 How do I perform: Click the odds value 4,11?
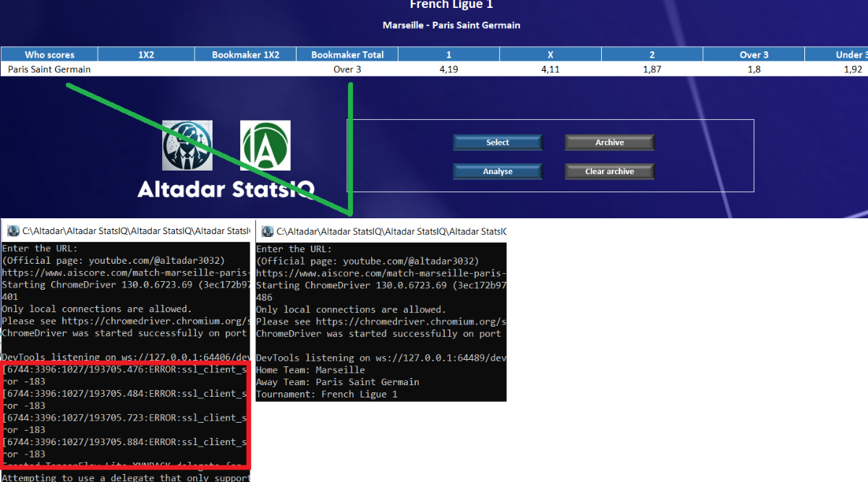(x=550, y=69)
